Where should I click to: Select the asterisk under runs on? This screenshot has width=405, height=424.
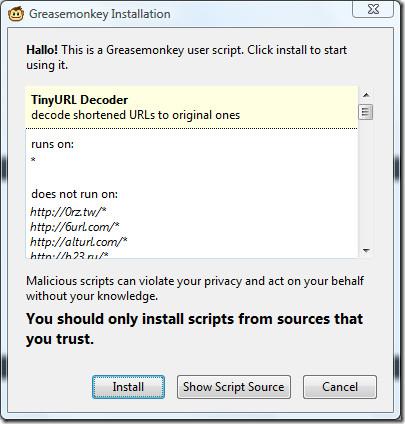coord(33,160)
